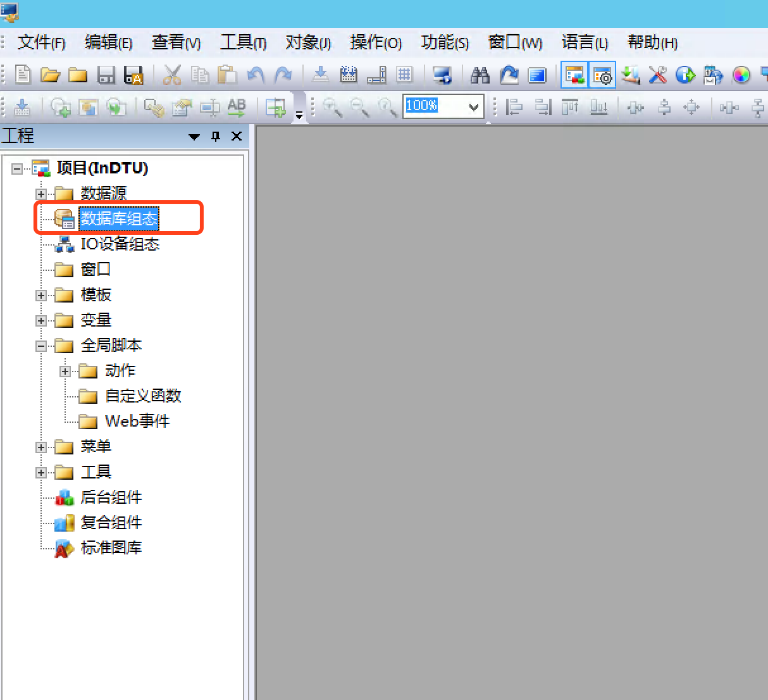Toggle the highlighted project window view button

click(x=574, y=75)
